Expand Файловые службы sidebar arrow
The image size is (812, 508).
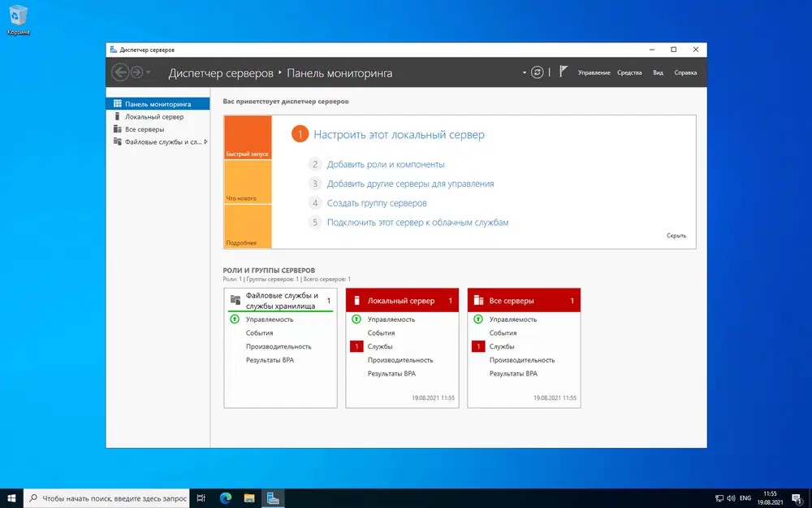205,141
